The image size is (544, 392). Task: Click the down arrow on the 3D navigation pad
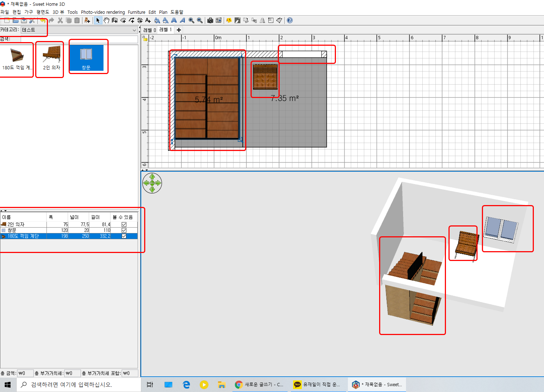point(152,189)
